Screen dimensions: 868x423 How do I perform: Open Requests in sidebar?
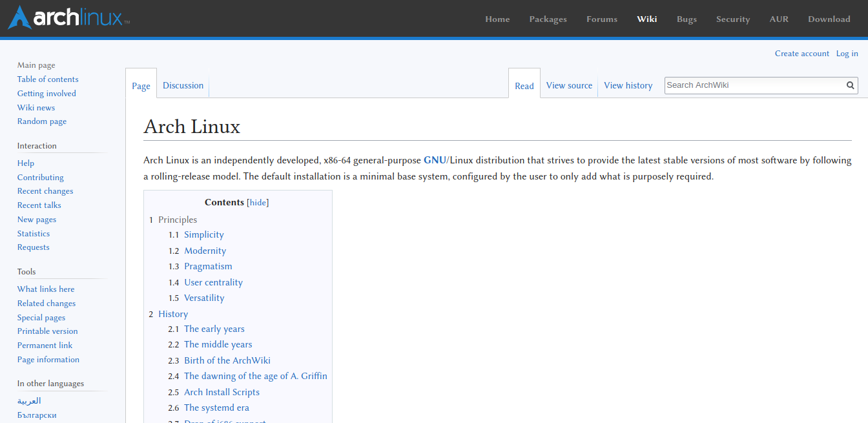tap(34, 247)
